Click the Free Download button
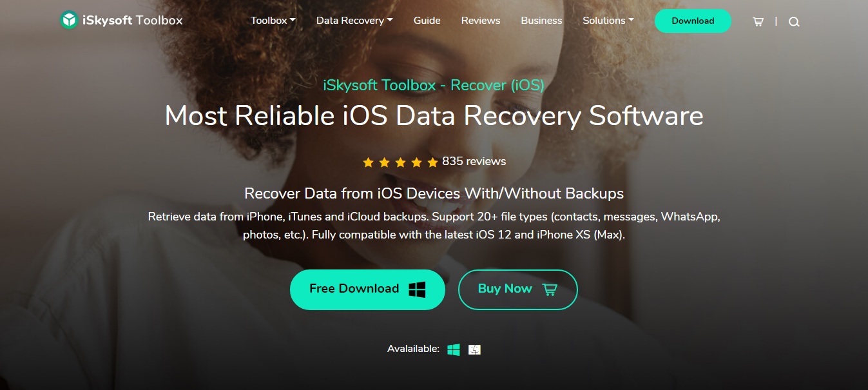868x390 pixels. point(367,289)
